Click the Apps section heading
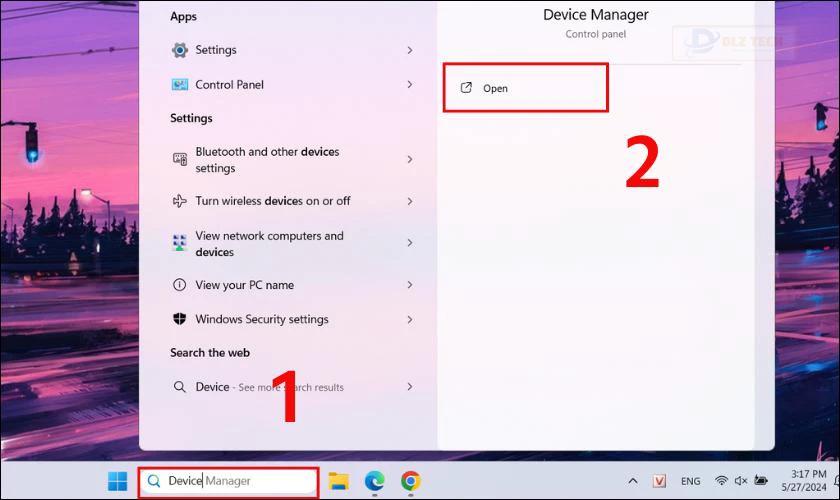The width and height of the screenshot is (840, 500). coord(183,16)
